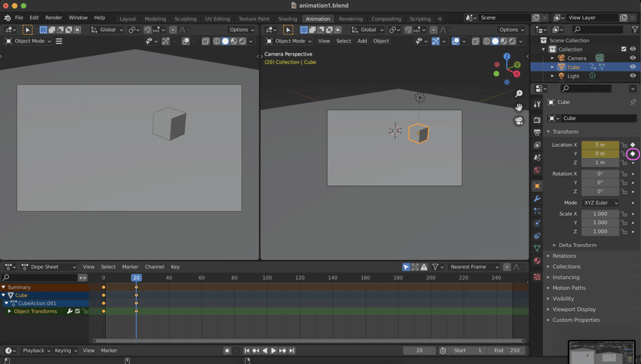Image resolution: width=641 pixels, height=364 pixels.
Task: Click the End frame 250 field
Action: tap(507, 351)
